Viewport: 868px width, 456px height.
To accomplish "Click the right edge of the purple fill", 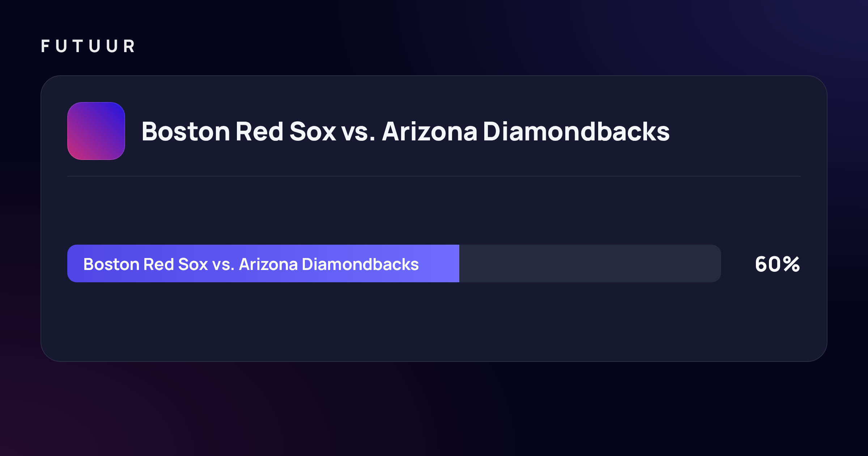I will point(458,263).
